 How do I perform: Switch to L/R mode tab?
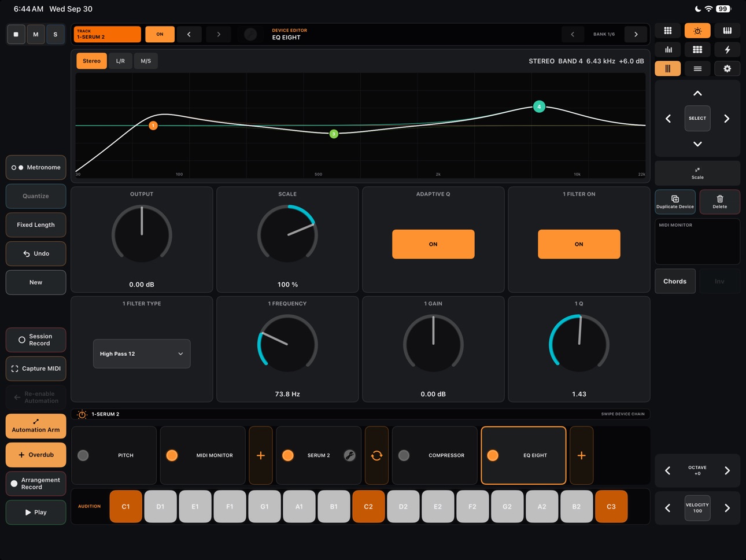tap(120, 61)
